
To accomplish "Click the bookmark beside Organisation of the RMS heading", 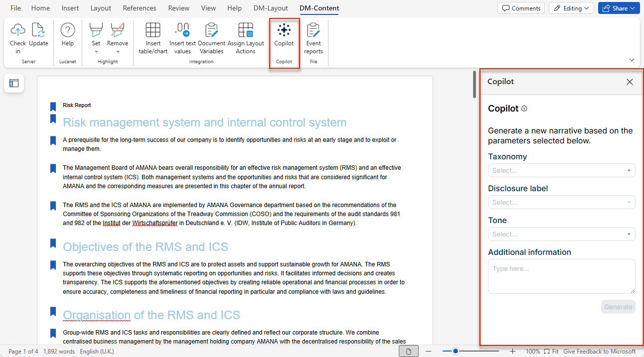I will (x=53, y=311).
